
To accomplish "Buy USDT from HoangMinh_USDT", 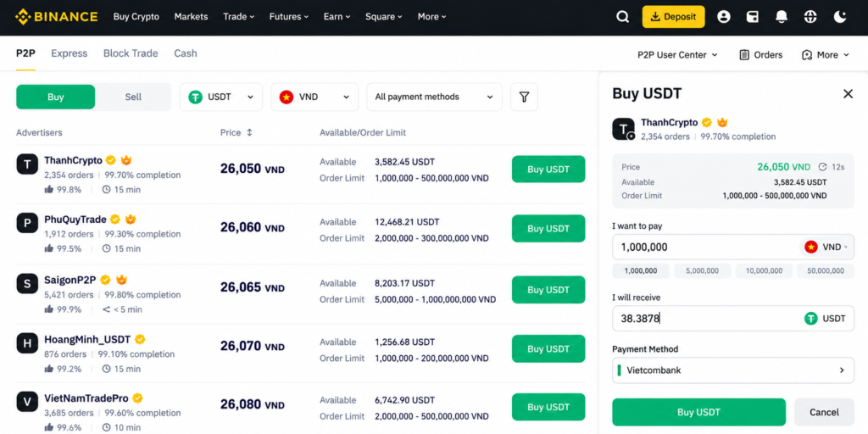I will point(548,348).
